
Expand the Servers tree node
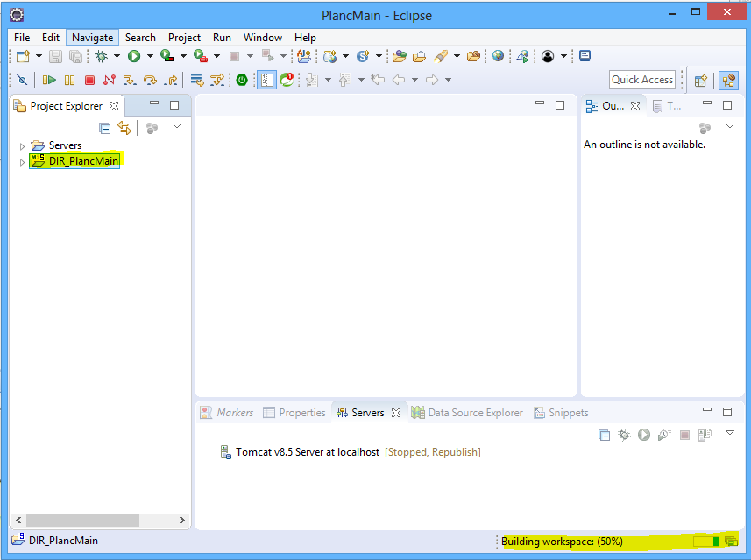pos(22,145)
